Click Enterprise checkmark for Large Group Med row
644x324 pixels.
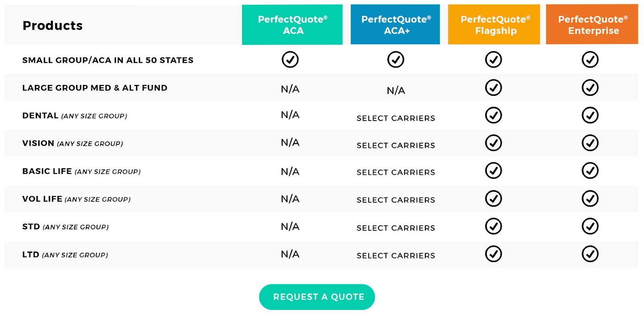[x=590, y=88]
